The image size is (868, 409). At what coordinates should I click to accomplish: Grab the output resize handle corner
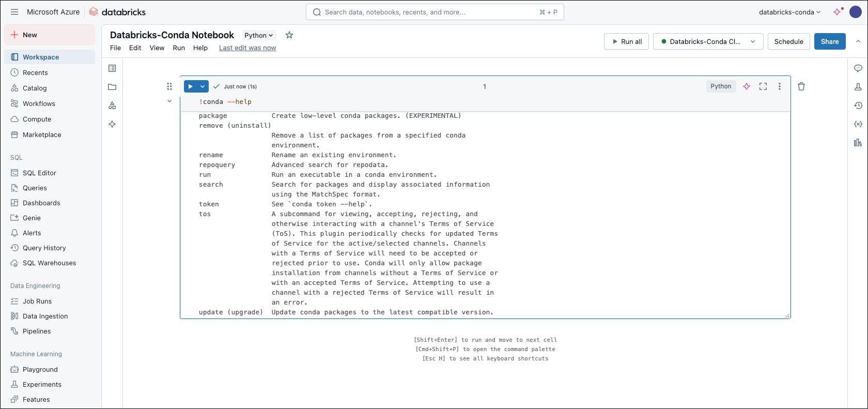(x=787, y=315)
